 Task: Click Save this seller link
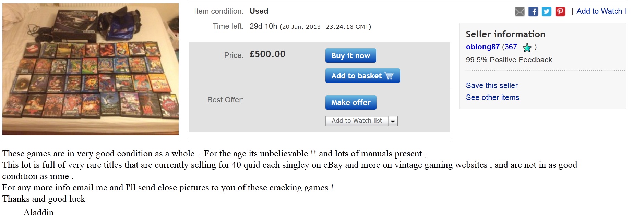tap(491, 86)
